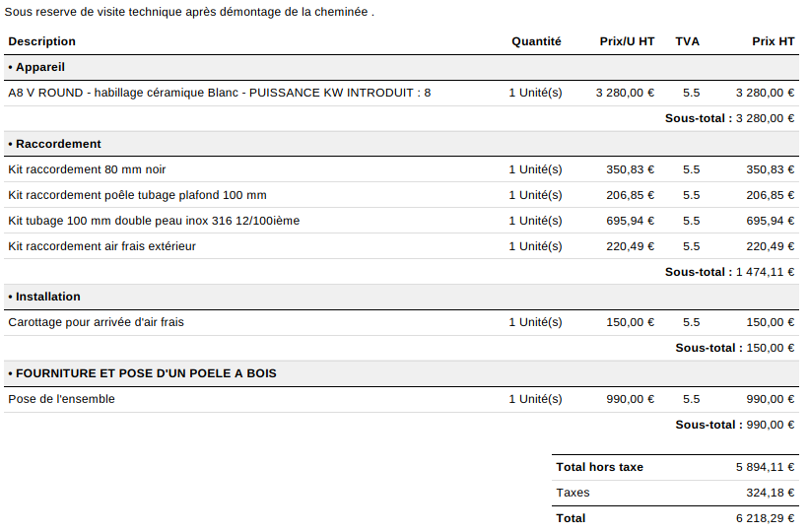Select the Pose de l'ensemble line

61,399
